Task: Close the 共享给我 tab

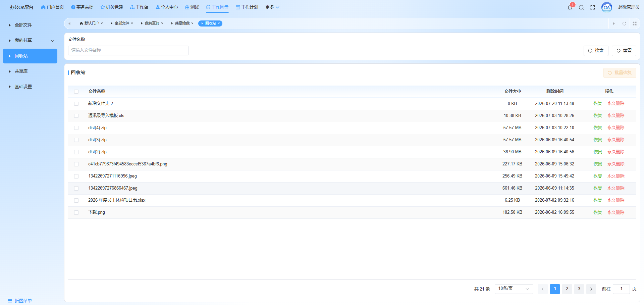Action: coord(192,23)
